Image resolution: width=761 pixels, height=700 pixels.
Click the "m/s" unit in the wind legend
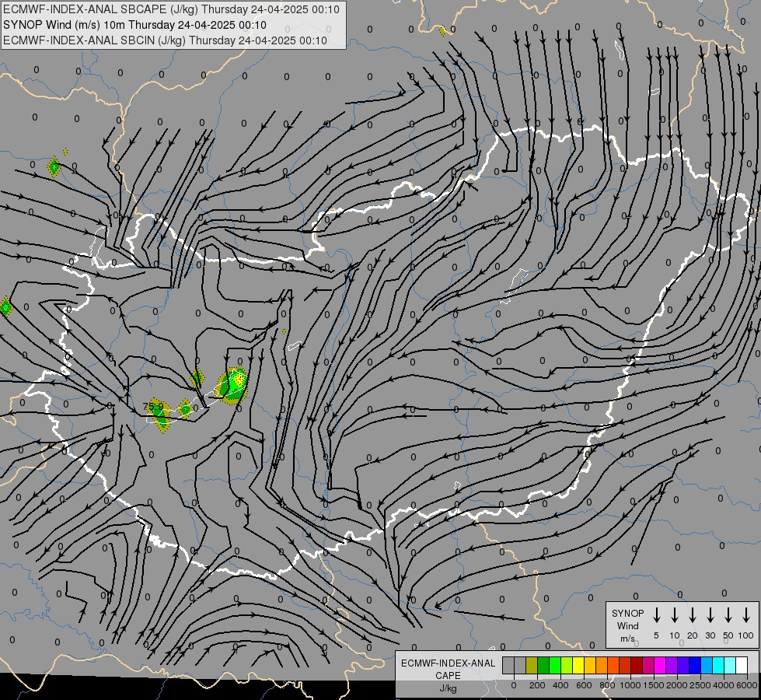(627, 639)
